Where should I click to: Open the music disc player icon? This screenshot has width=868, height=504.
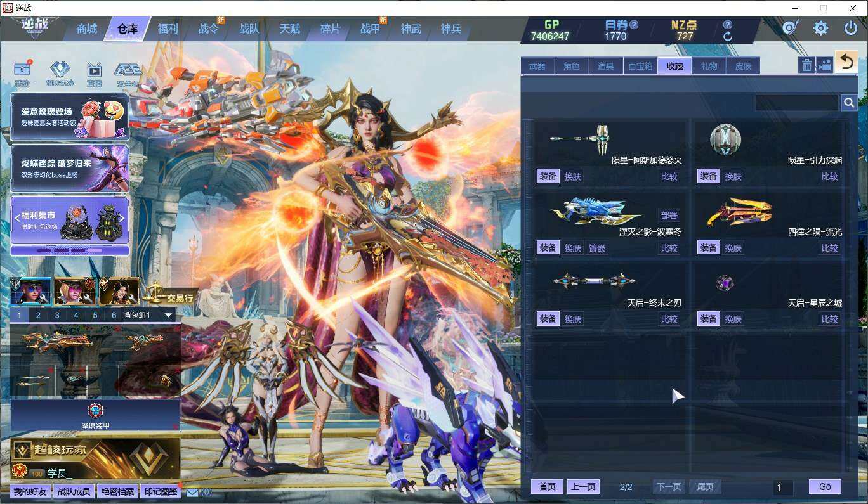[790, 27]
